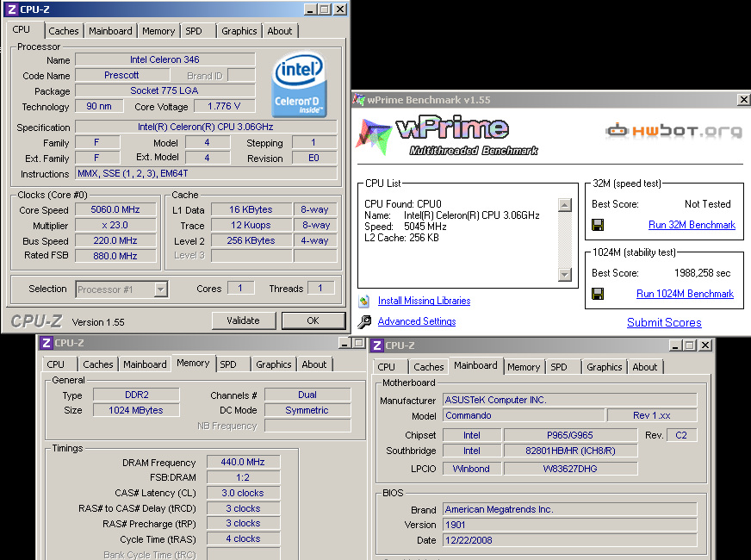Select CPU tab in Mainboard CPU-Z window
751x560 pixels.
point(386,367)
